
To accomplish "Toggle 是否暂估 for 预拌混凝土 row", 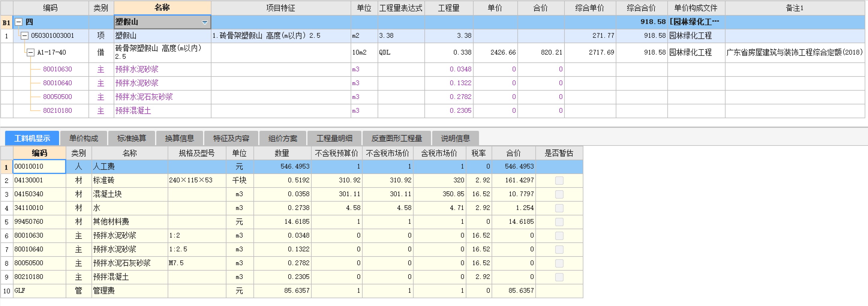I will (x=559, y=277).
